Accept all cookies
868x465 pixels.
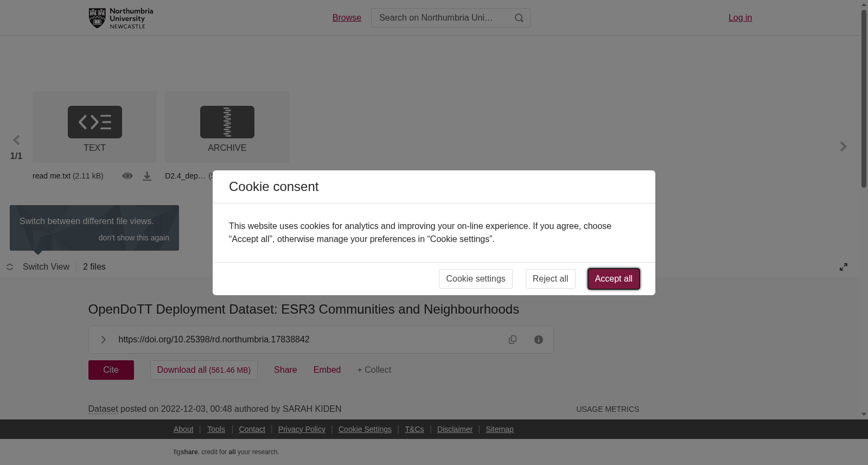pos(614,279)
